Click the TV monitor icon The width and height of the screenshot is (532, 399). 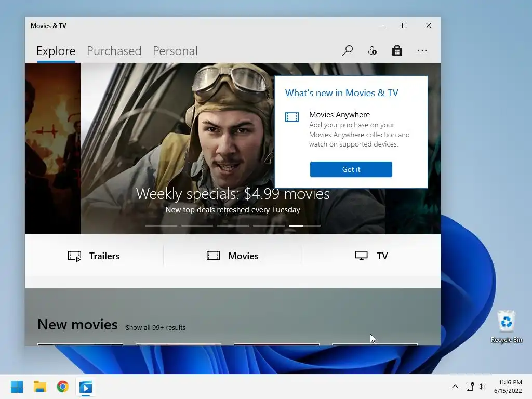coord(362,256)
